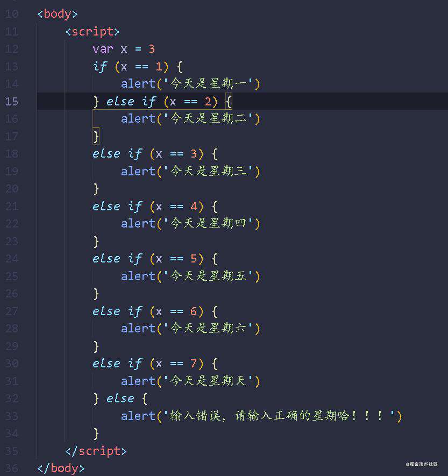The image size is (448, 476).
Task: Click line number 10 in the gutter
Action: 12,14
